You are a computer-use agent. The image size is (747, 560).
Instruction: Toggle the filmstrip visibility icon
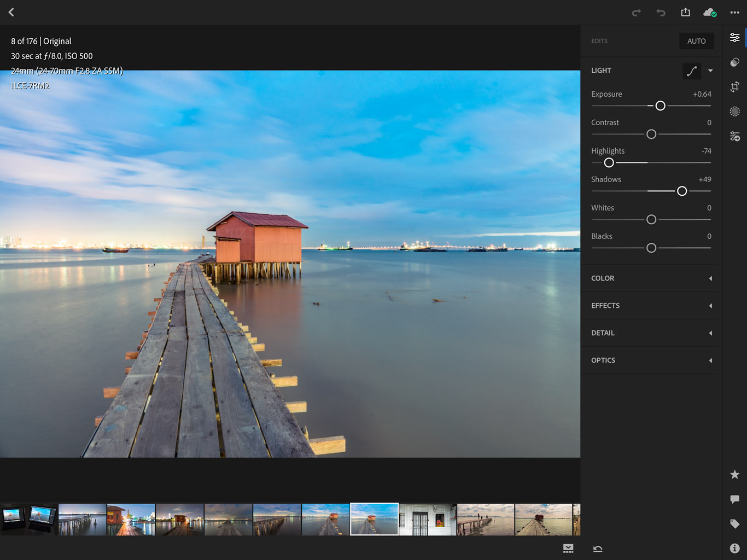coord(568,548)
